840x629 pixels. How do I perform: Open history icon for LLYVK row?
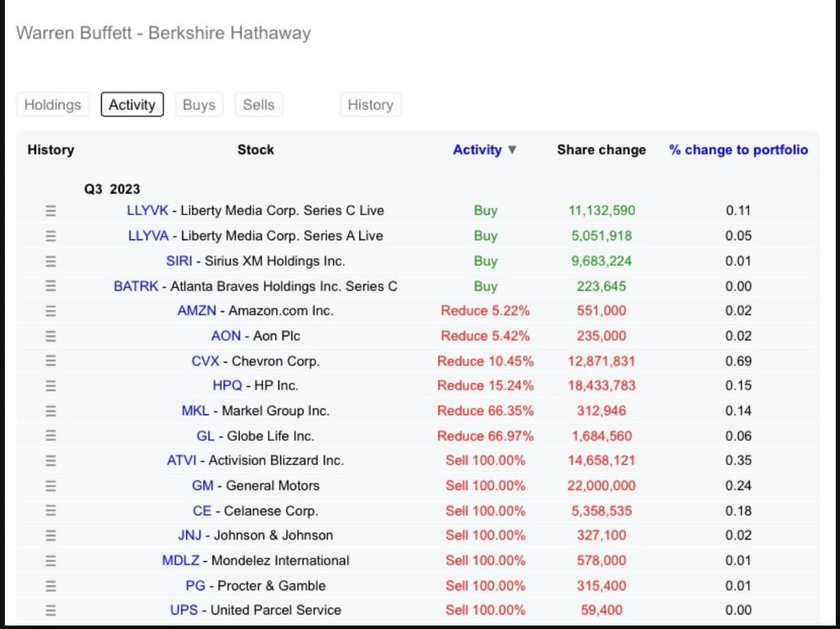[x=51, y=211]
